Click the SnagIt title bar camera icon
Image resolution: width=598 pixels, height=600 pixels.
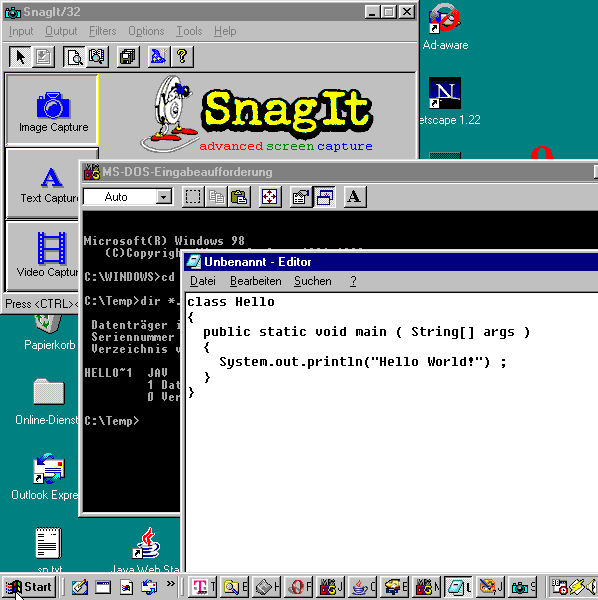[x=13, y=12]
